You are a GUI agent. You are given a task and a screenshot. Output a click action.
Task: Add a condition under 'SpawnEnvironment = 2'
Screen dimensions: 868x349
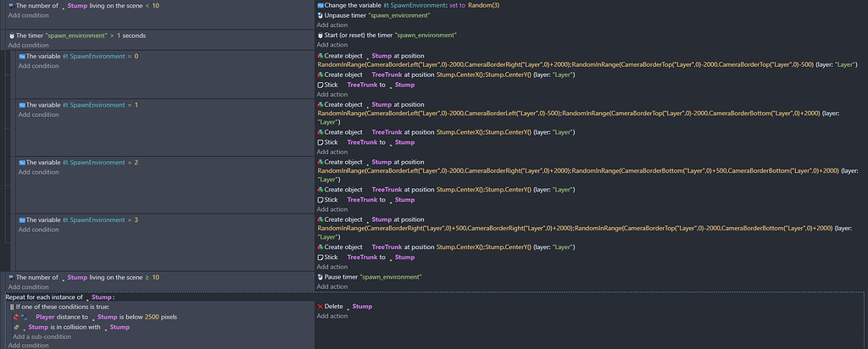[38, 172]
